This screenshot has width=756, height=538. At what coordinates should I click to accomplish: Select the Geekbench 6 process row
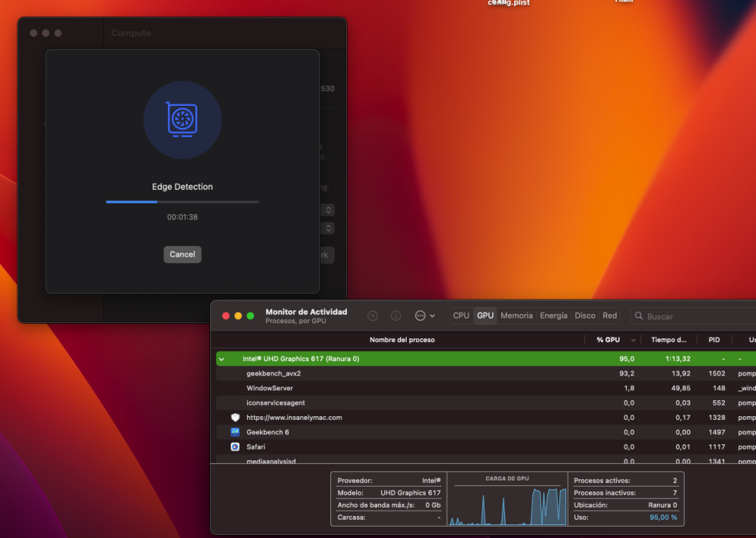[486, 432]
